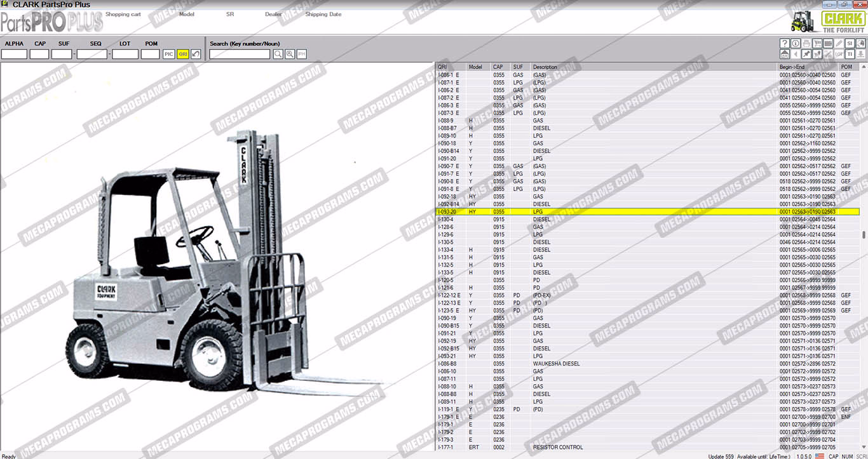The height and width of the screenshot is (459, 868).
Task: Click the globe icon in the toolbar
Action: [861, 43]
